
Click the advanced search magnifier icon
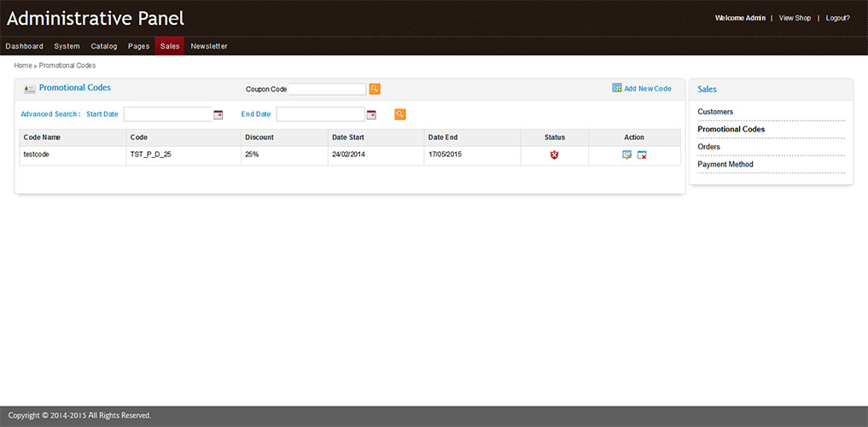click(399, 114)
